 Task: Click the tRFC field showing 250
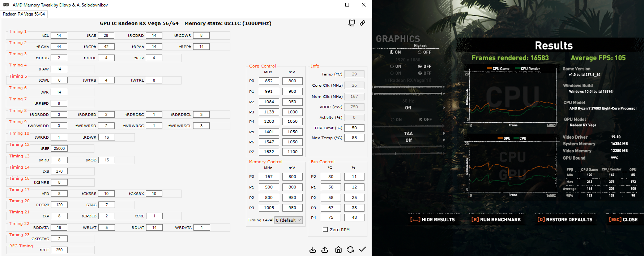coord(59,250)
